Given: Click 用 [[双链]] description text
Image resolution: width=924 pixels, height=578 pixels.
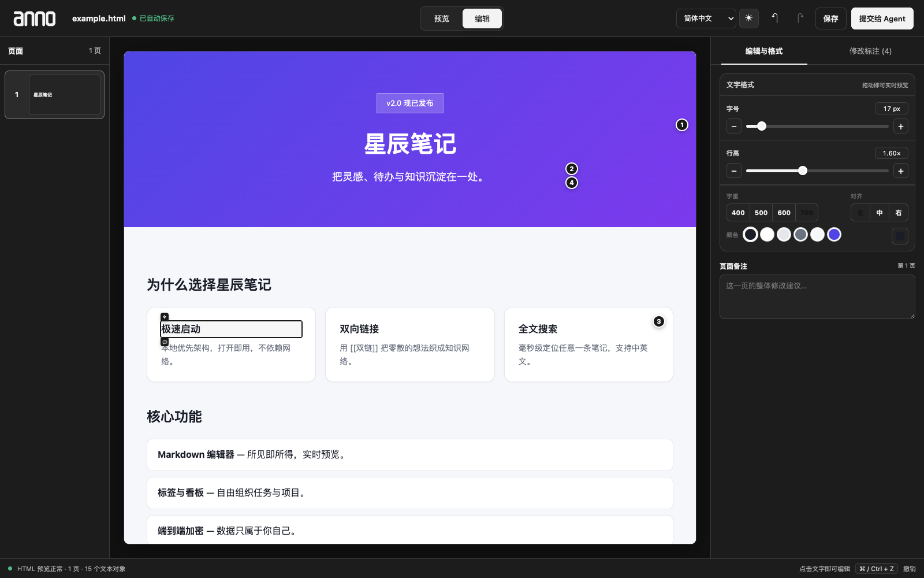Looking at the screenshot, I should click(404, 354).
